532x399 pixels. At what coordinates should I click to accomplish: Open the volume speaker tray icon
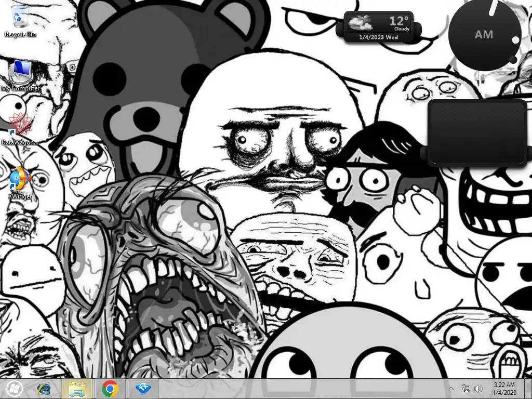coord(478,389)
